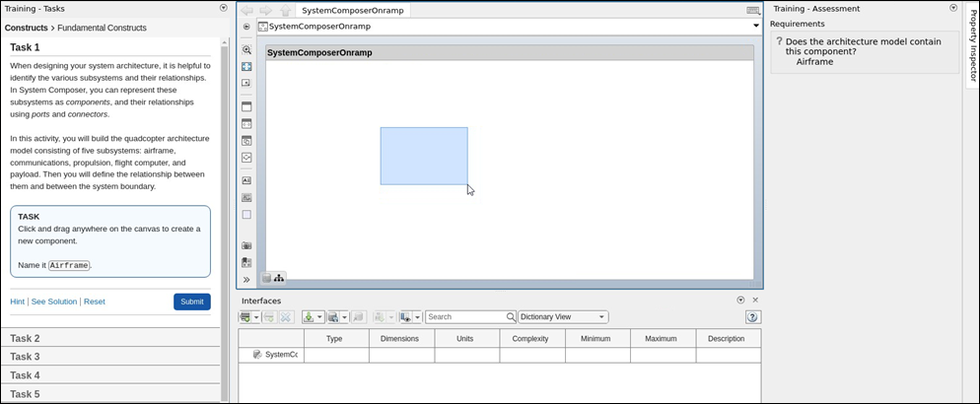The width and height of the screenshot is (980, 404).
Task: Click the second-to-last palette icon above the chevrons
Action: pyautogui.click(x=246, y=262)
